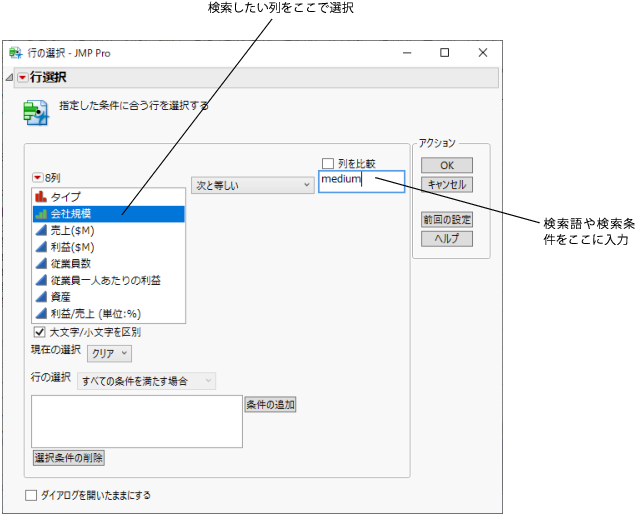Open the すべての条件を満たす場合 dropdown
The width and height of the screenshot is (638, 516).
click(146, 381)
